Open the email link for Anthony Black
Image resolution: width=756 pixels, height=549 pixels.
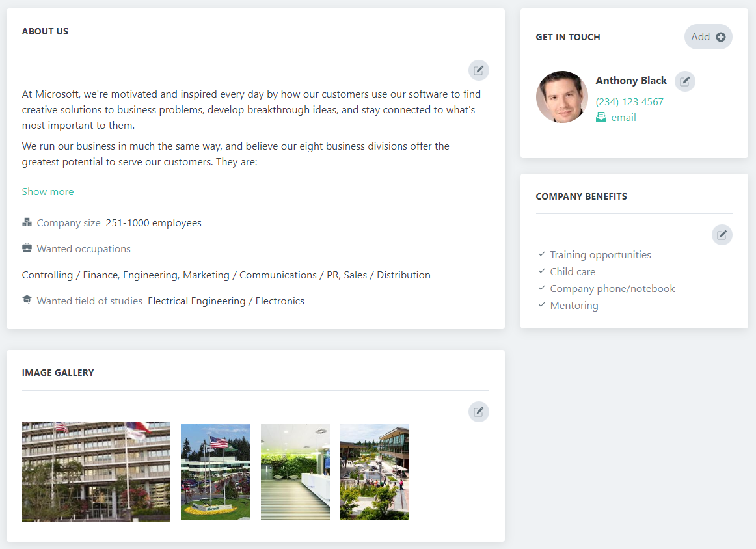tap(623, 117)
